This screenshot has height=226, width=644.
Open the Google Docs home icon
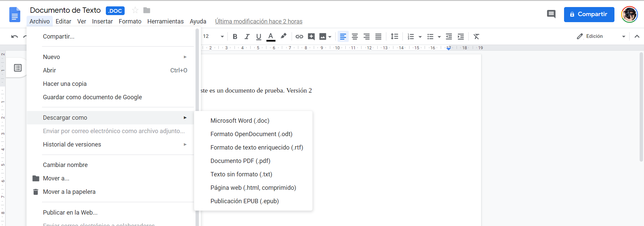15,14
